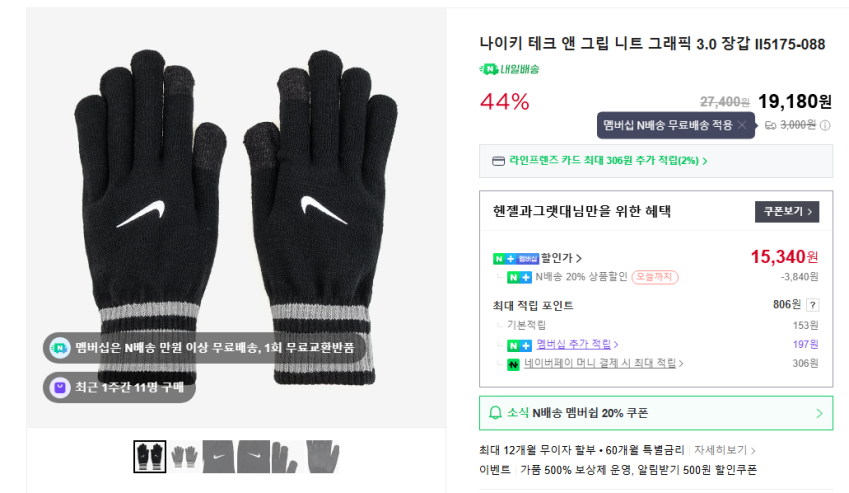Screen dimensions: 849x493
Task: Open the 소식 N배송 멤버십 20% 쿠폰 banner arrow
Action: pyautogui.click(x=819, y=412)
